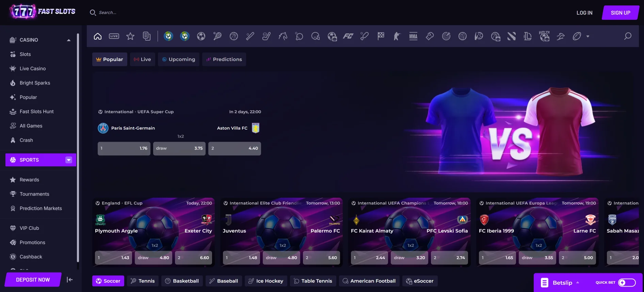
Task: Pick the draw at 3.75 odds
Action: 179,149
